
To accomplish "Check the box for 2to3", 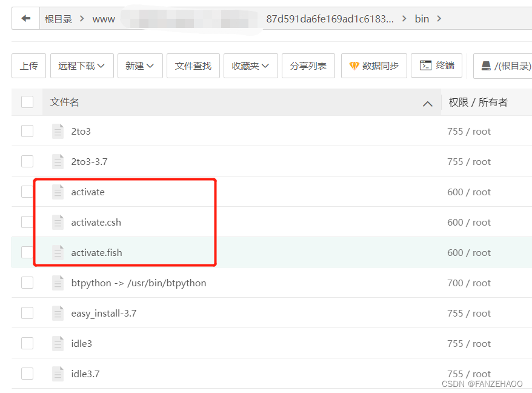I will pos(27,131).
